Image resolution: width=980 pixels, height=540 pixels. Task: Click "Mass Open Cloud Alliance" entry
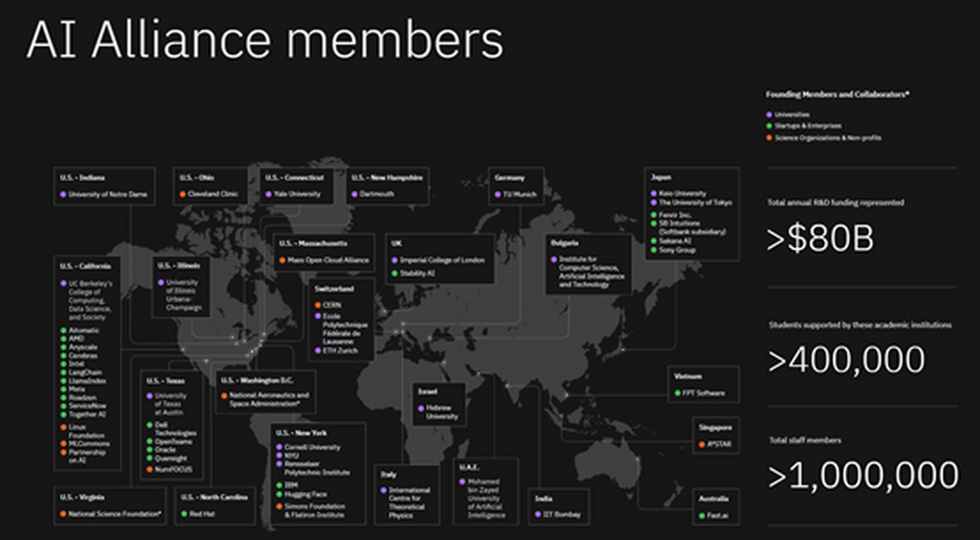coord(328,260)
